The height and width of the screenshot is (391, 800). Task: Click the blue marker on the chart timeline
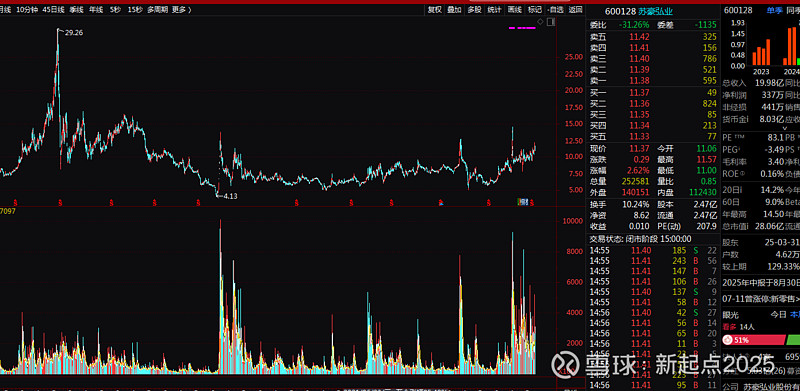pos(441,203)
